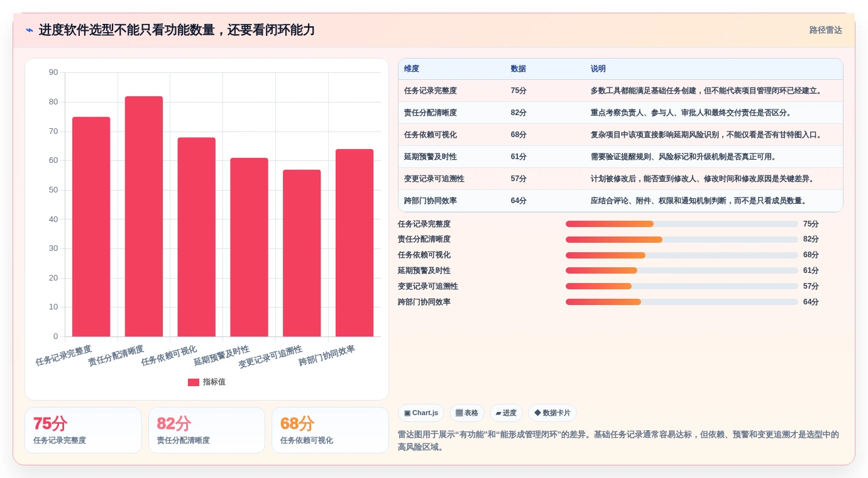
Task: Open the 82分 责任分配清晰度 data card
Action: (x=207, y=430)
